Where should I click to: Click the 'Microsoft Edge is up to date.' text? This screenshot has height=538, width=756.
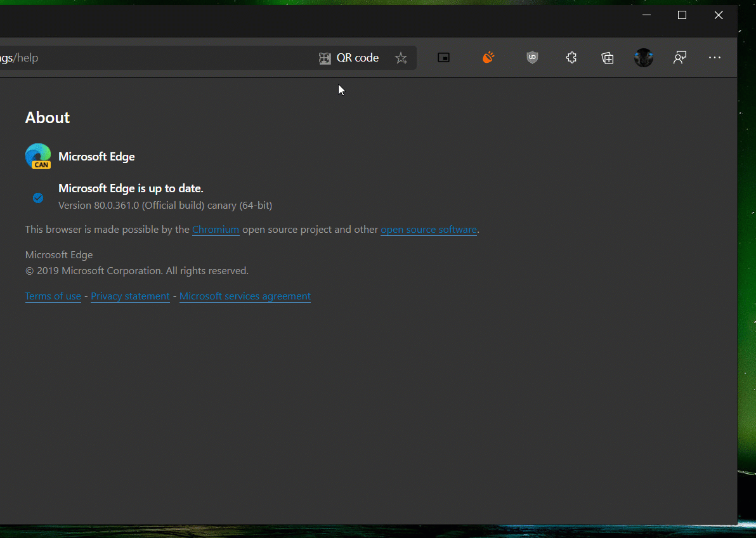(x=131, y=188)
